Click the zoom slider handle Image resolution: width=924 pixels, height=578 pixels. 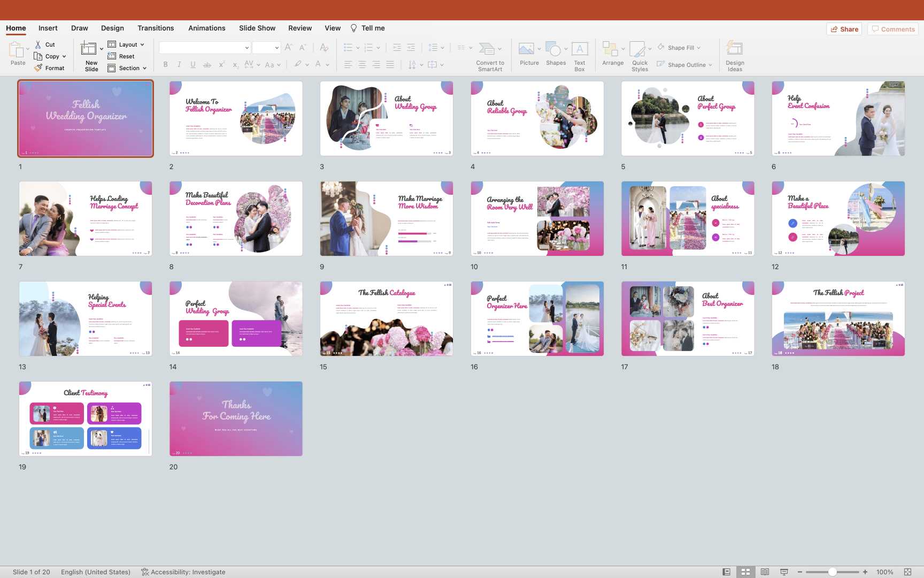833,572
